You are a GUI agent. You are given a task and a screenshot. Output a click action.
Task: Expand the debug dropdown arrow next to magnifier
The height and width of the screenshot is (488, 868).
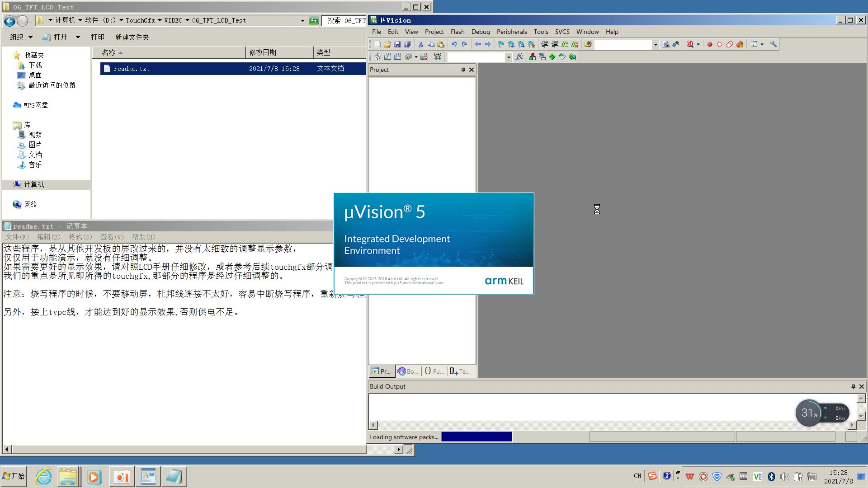click(x=698, y=44)
